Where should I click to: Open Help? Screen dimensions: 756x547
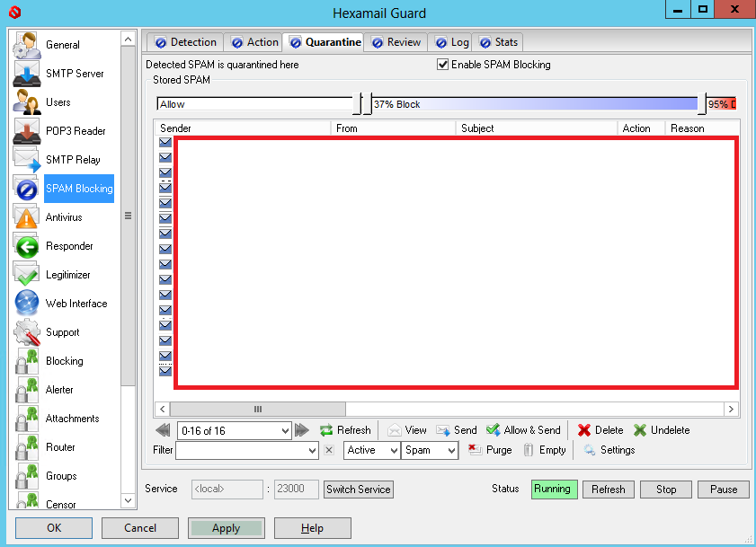coord(313,528)
